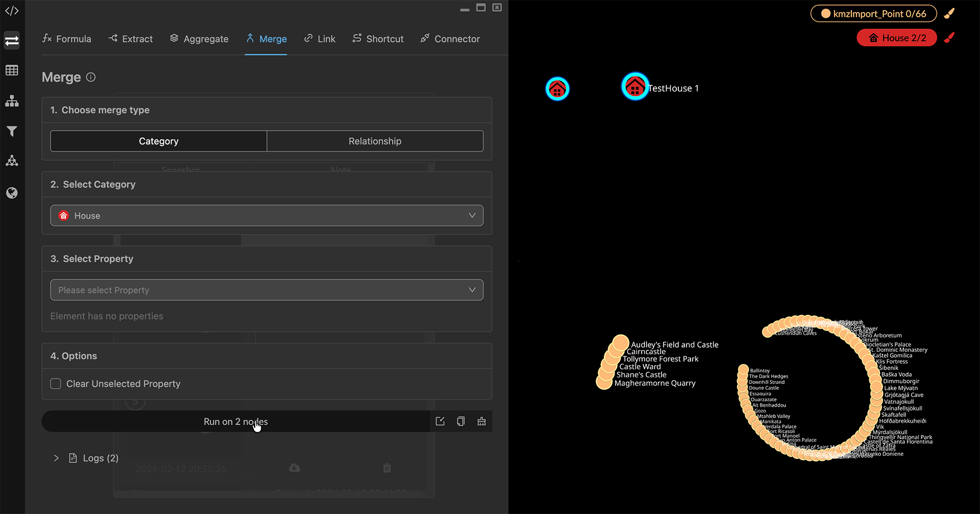Click the kmzImport_Point style brush icon
The image size is (980, 514).
949,14
